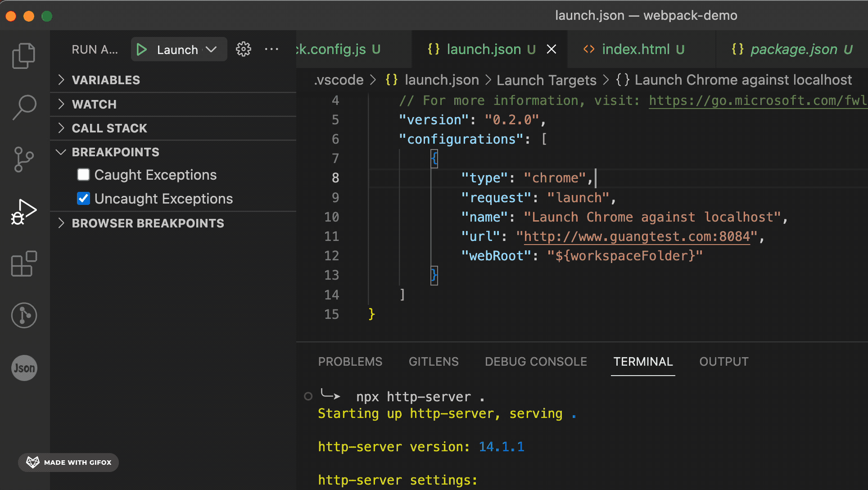Open the go.microsoft.com link in comment

pyautogui.click(x=757, y=100)
